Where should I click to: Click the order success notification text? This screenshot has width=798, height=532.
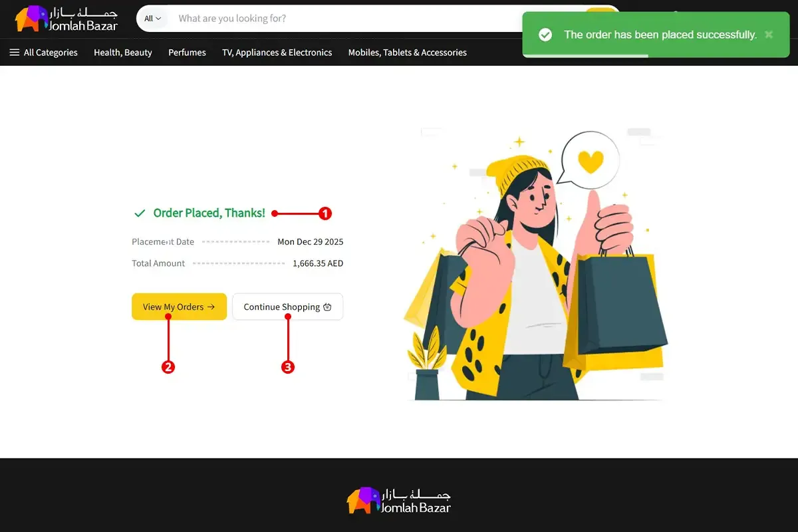point(660,35)
